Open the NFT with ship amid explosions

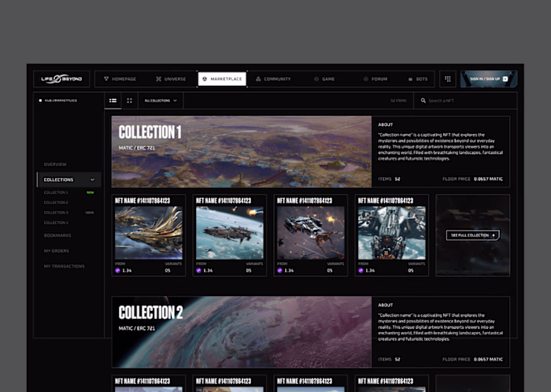(311, 233)
